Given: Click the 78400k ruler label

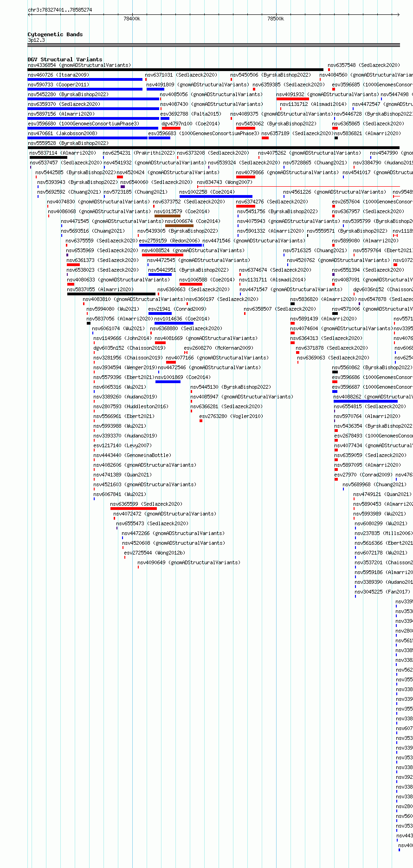Looking at the screenshot, I should click(x=132, y=19).
